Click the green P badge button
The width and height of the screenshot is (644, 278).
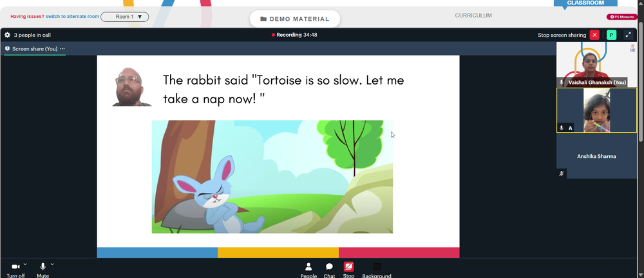coord(611,35)
